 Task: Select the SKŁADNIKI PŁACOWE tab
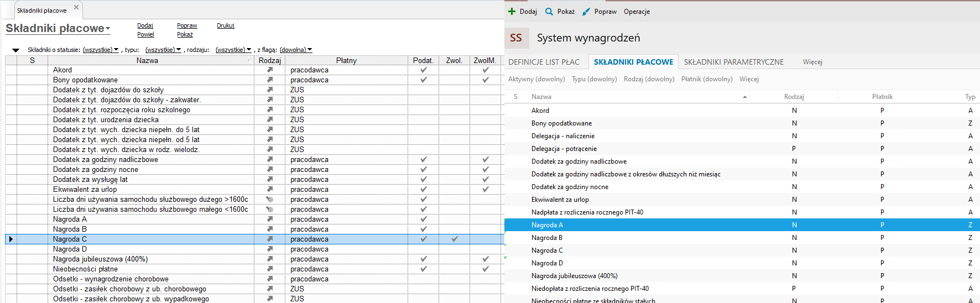(633, 62)
